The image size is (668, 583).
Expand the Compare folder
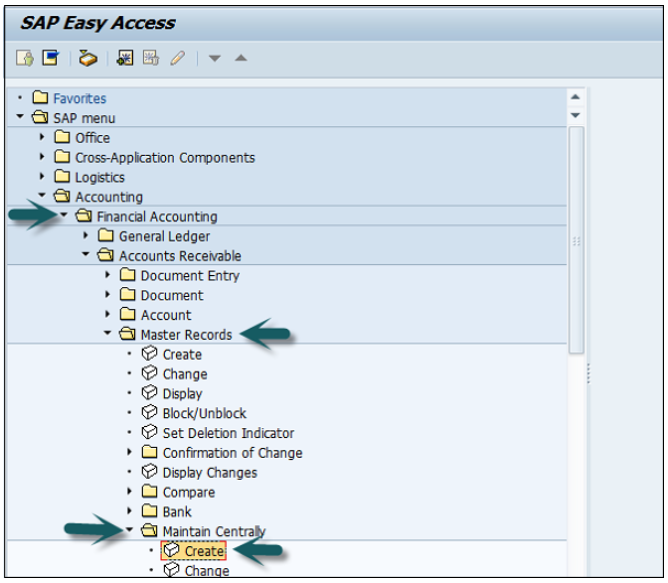tap(130, 491)
